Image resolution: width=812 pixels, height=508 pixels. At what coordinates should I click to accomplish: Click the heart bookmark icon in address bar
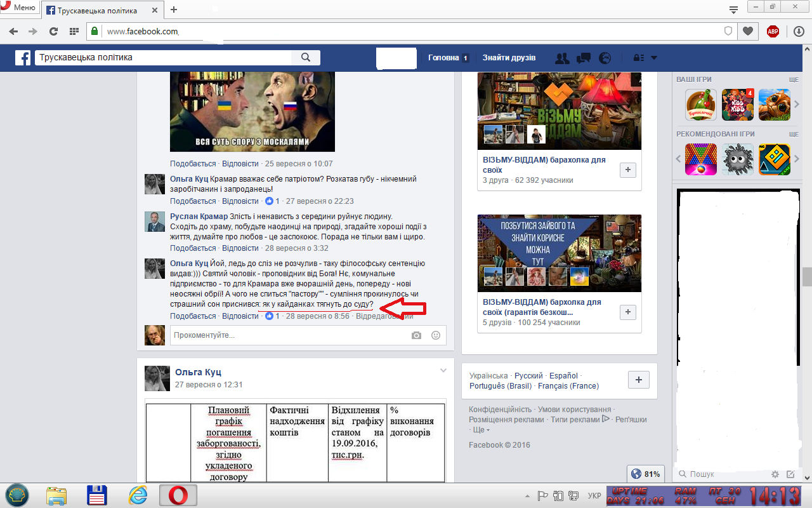[x=749, y=31]
